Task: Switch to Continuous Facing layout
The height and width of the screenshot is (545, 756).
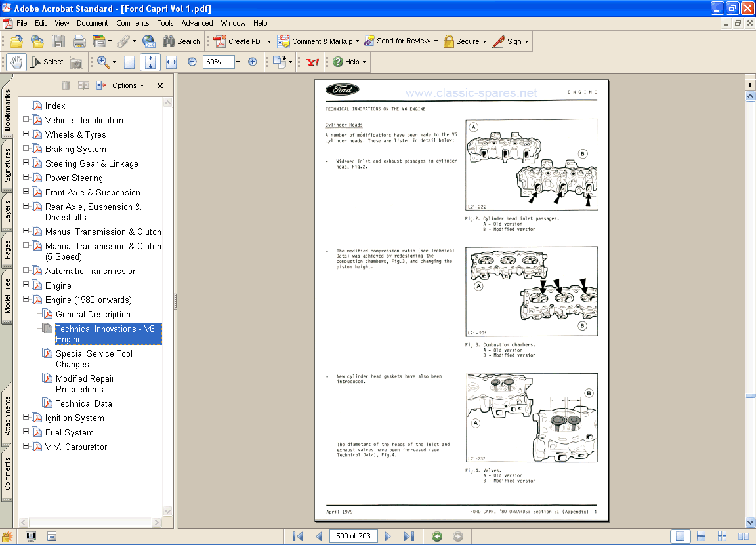Action: (x=723, y=536)
